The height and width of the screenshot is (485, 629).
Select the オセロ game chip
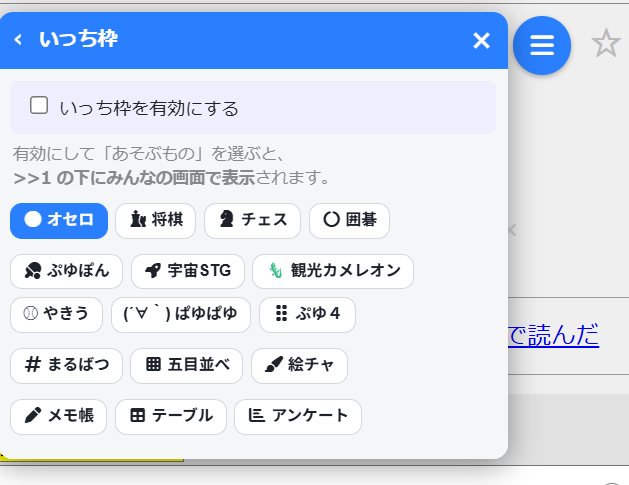(59, 221)
